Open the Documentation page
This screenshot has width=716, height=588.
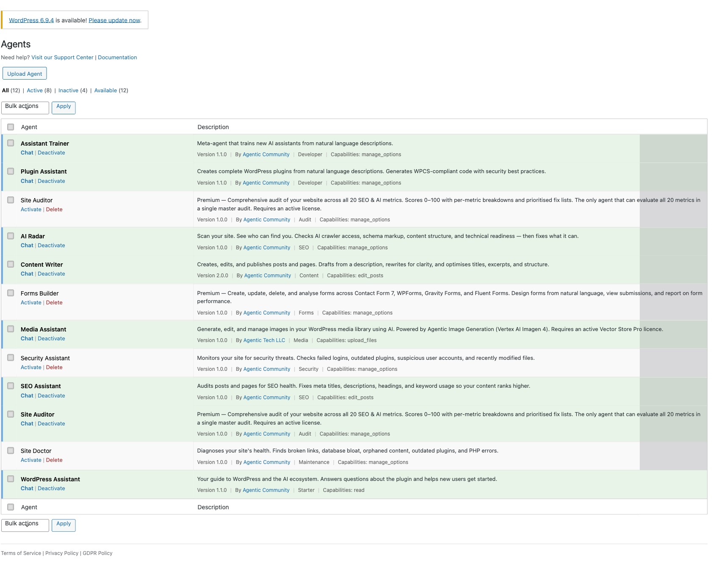117,57
